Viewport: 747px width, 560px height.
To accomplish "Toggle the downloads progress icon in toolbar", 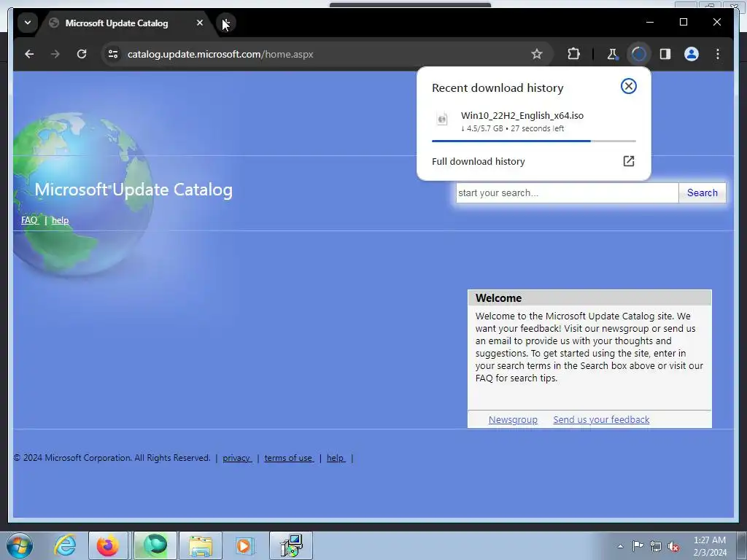I will pyautogui.click(x=639, y=54).
